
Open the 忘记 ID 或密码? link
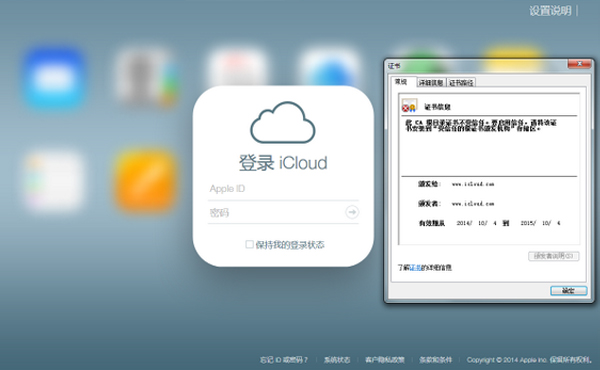284,360
